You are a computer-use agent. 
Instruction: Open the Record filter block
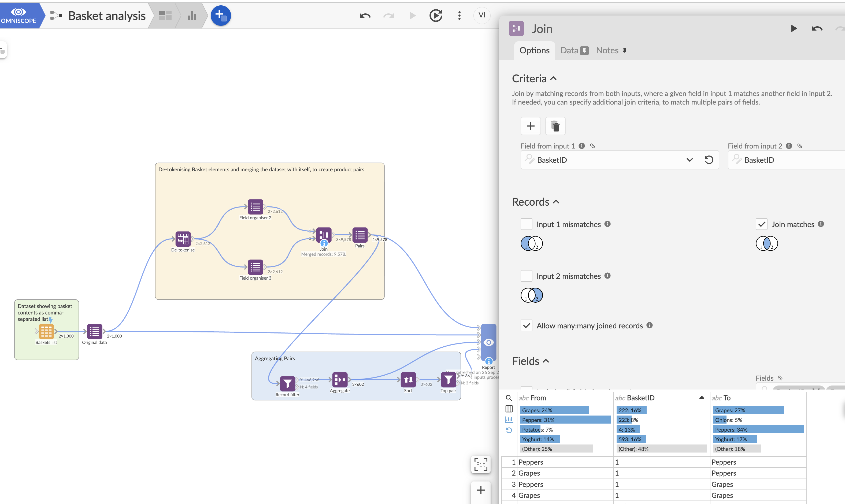[x=287, y=384]
